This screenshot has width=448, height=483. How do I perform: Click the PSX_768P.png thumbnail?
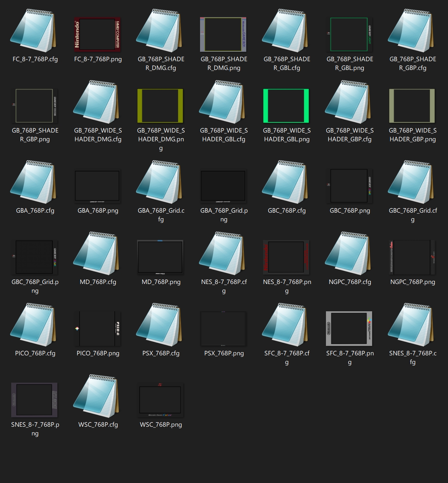[223, 328]
